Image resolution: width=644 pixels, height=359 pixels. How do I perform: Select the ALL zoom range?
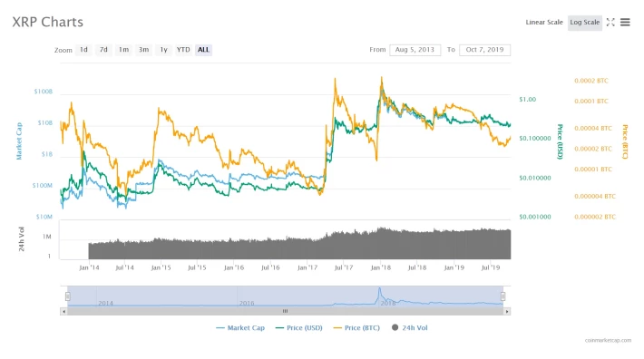[203, 50]
